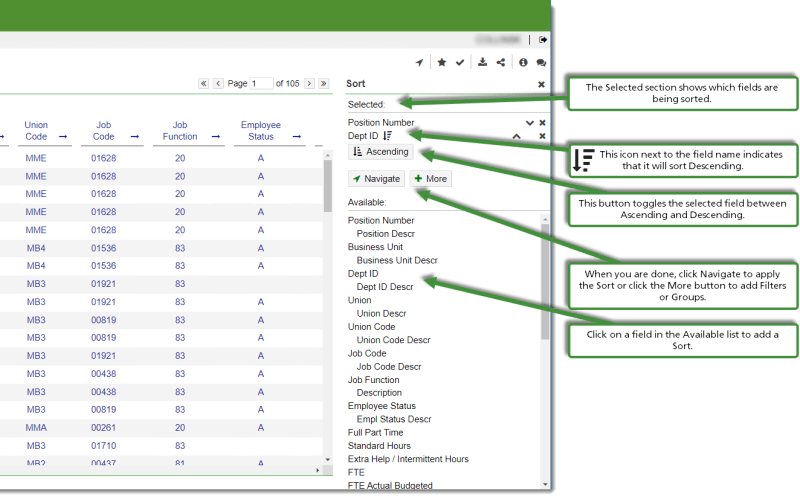
Task: Remove the Dept ID sort
Action: (x=542, y=136)
